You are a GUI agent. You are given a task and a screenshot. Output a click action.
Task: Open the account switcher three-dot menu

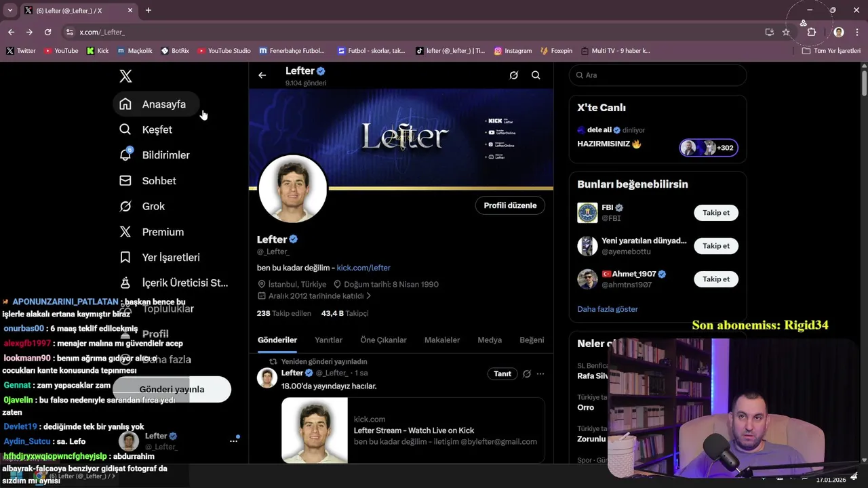(x=233, y=441)
